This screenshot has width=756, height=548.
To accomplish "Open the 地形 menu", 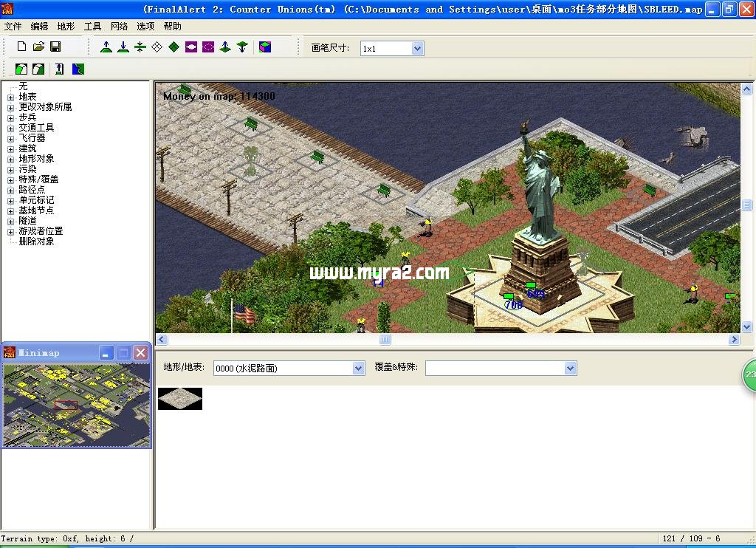I will [66, 26].
